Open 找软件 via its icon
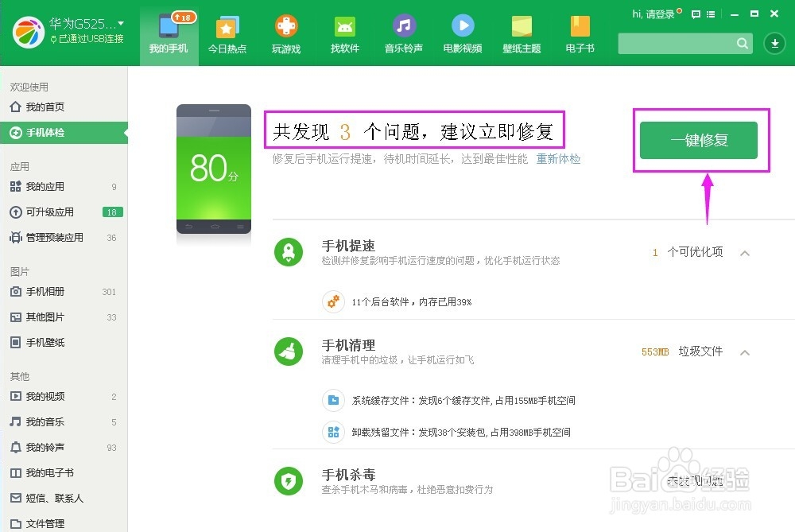The height and width of the screenshot is (532, 795). pos(344,25)
